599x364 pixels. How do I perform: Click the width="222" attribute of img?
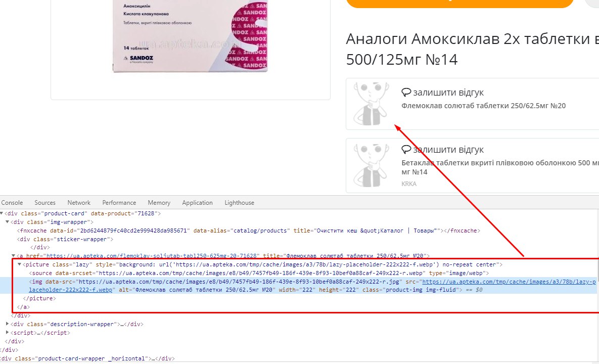tap(297, 290)
